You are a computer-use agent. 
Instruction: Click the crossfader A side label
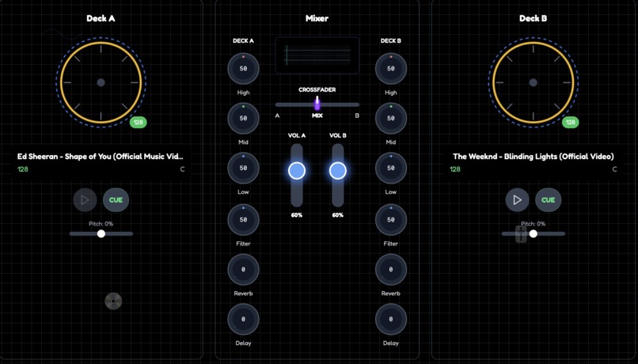(x=277, y=116)
